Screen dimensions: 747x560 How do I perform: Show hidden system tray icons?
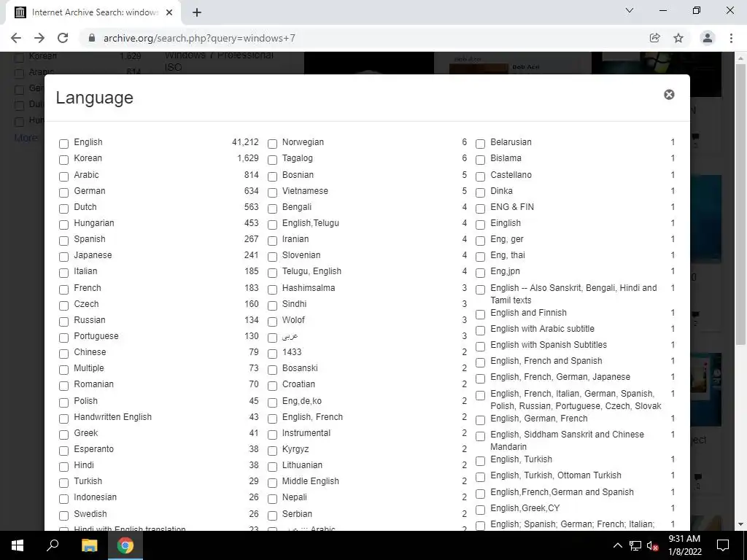[x=617, y=545]
